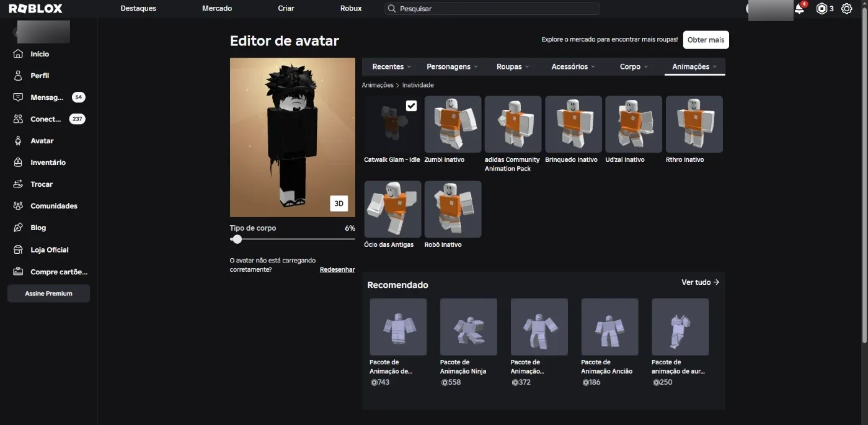Click the page vertical scrollbar
The height and width of the screenshot is (425, 868).
pyautogui.click(x=865, y=174)
